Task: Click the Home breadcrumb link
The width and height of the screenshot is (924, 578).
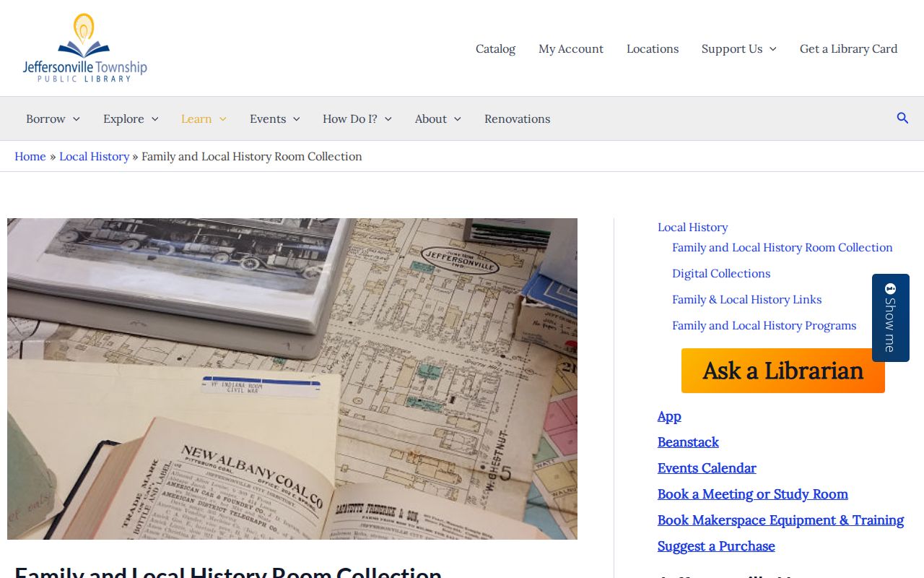Action: [x=30, y=156]
